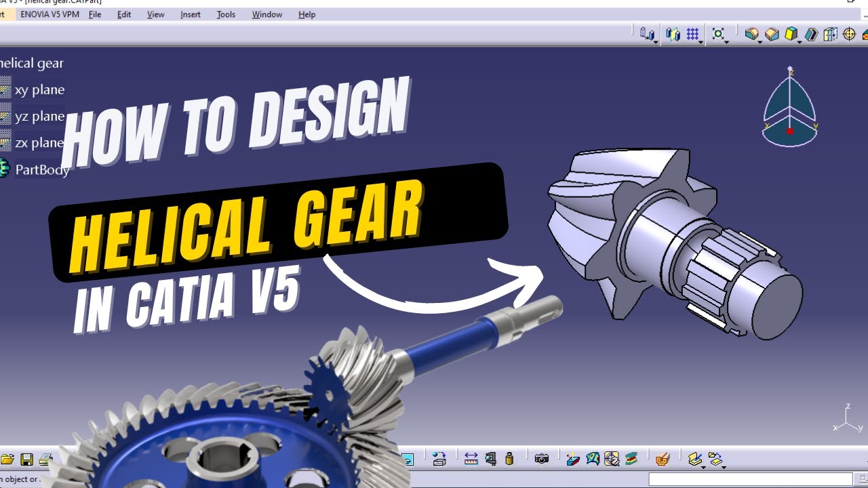The image size is (868, 488).
Task: Select the Edge Fillet tool
Action: pos(751,34)
